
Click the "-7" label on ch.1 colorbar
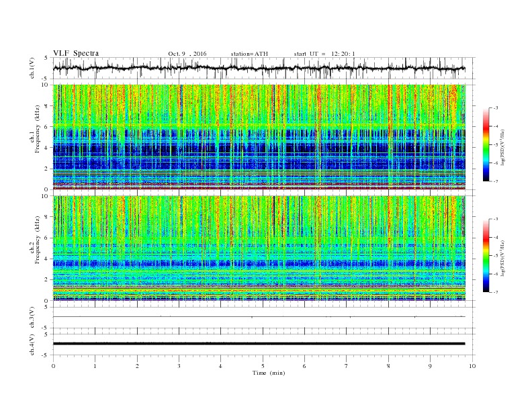pyautogui.click(x=496, y=181)
